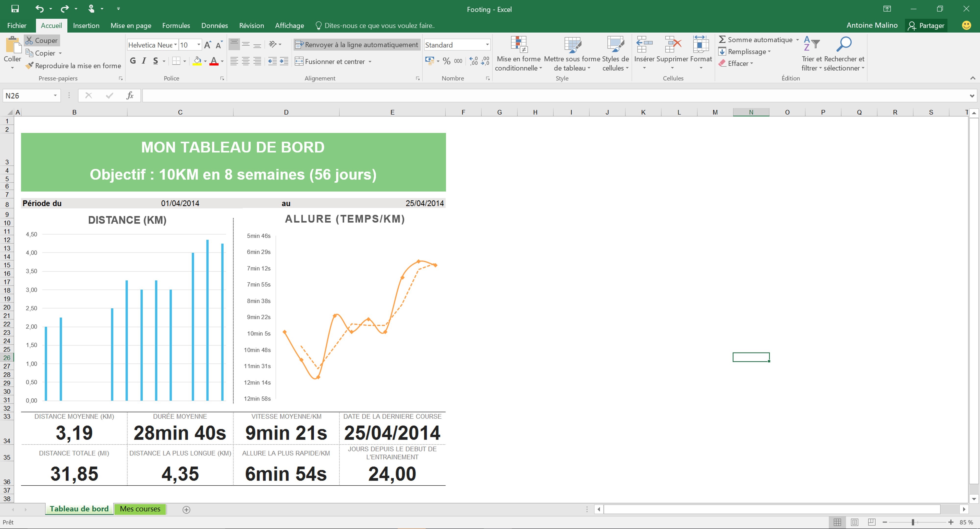Switch to the Données tab

215,25
